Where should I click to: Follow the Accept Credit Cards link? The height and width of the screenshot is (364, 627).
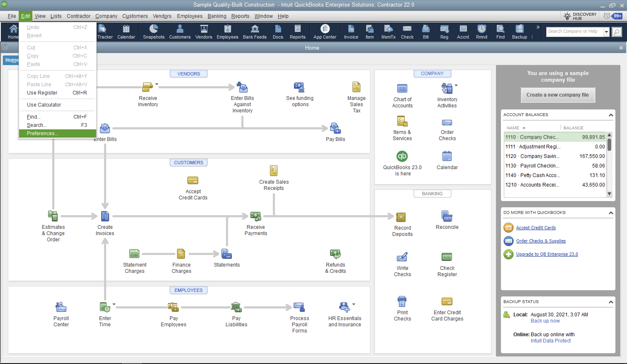[536, 228]
